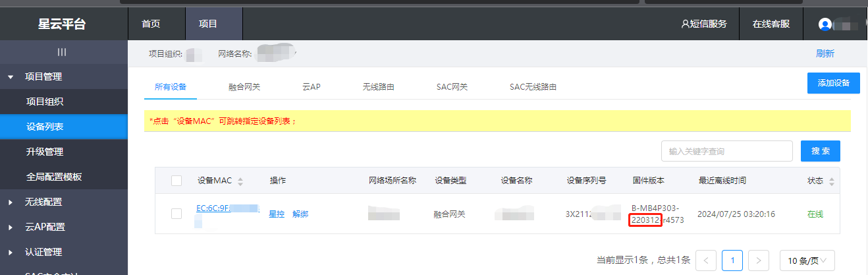Open the 10 条/页 page size dropdown
This screenshot has height=275, width=868.
click(x=807, y=260)
